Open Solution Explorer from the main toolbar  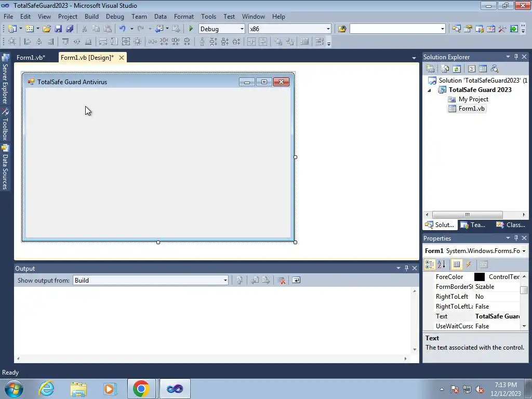[457, 29]
